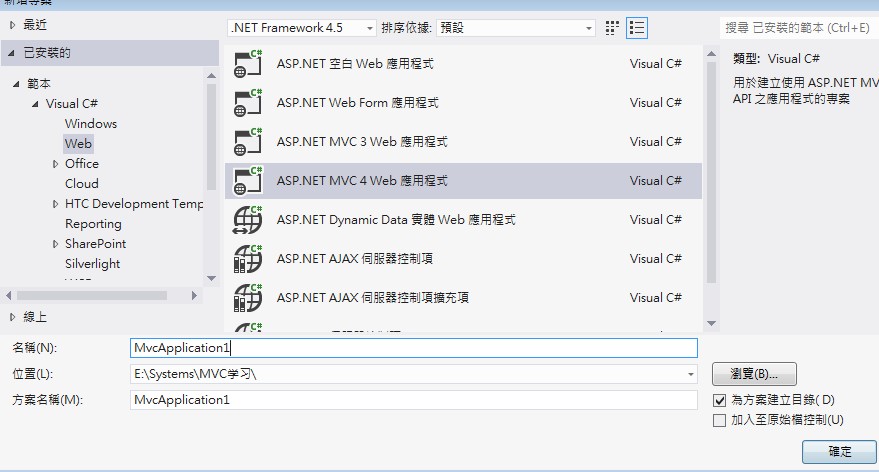Click the tree horizontal scrollbar thumb
The height and width of the screenshot is (472, 879).
point(91,295)
